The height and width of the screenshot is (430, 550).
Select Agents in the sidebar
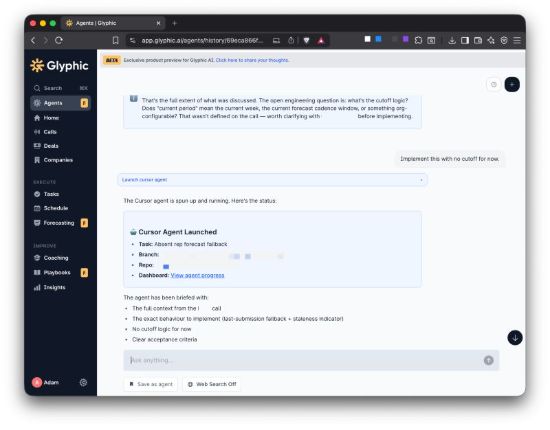60,103
